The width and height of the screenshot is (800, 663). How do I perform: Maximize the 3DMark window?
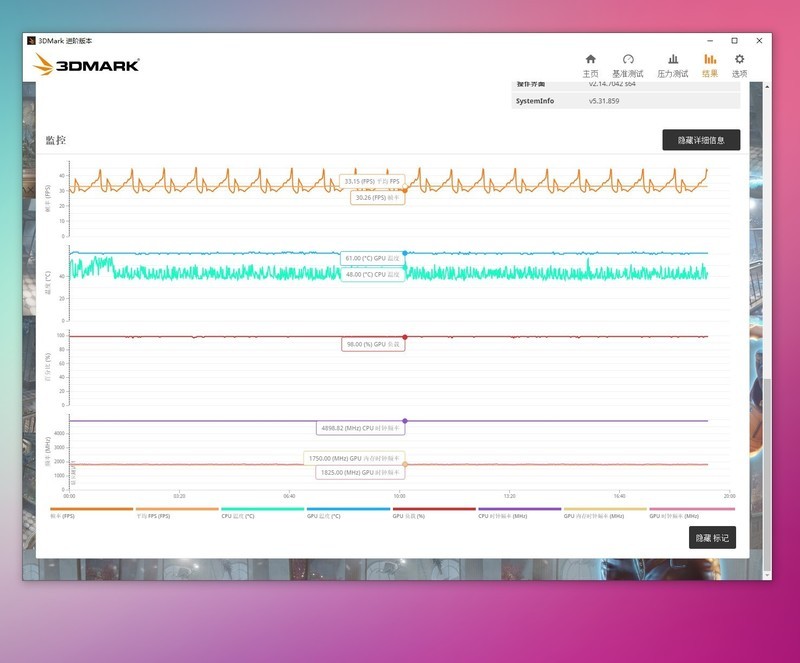[x=735, y=41]
